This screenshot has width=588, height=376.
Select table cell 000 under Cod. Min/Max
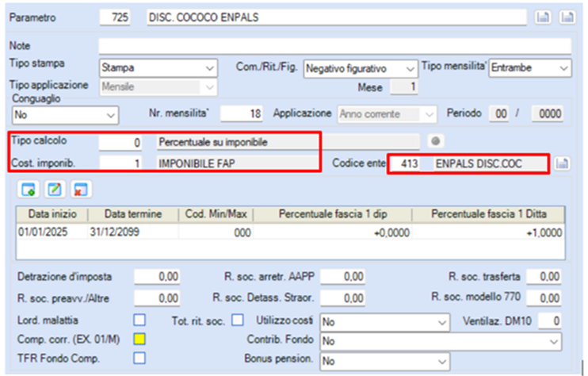pyautogui.click(x=216, y=232)
